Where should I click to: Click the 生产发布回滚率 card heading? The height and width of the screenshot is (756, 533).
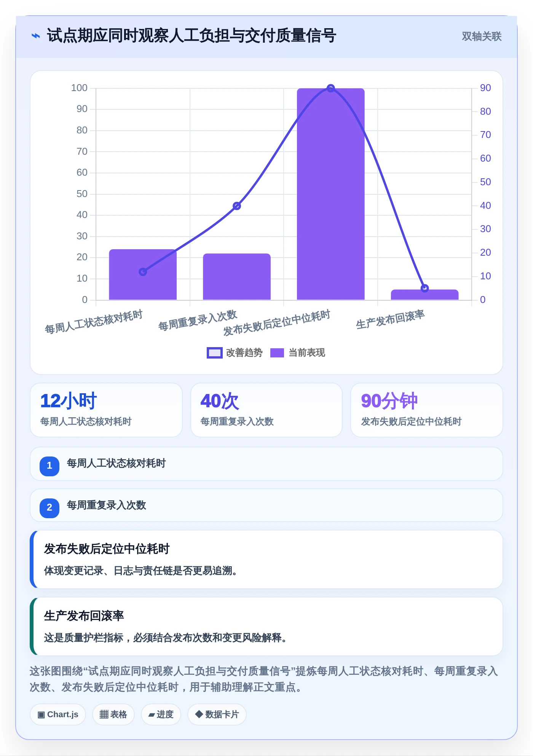[x=84, y=616]
